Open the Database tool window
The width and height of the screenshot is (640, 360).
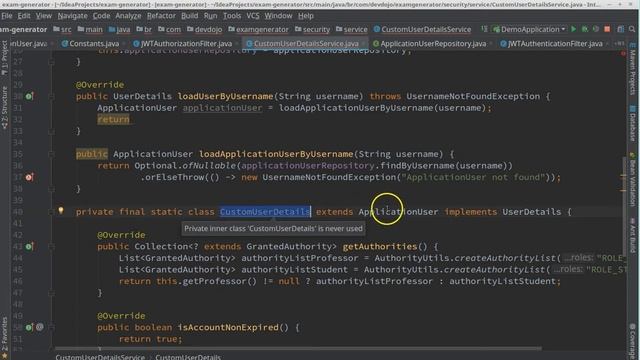click(633, 123)
